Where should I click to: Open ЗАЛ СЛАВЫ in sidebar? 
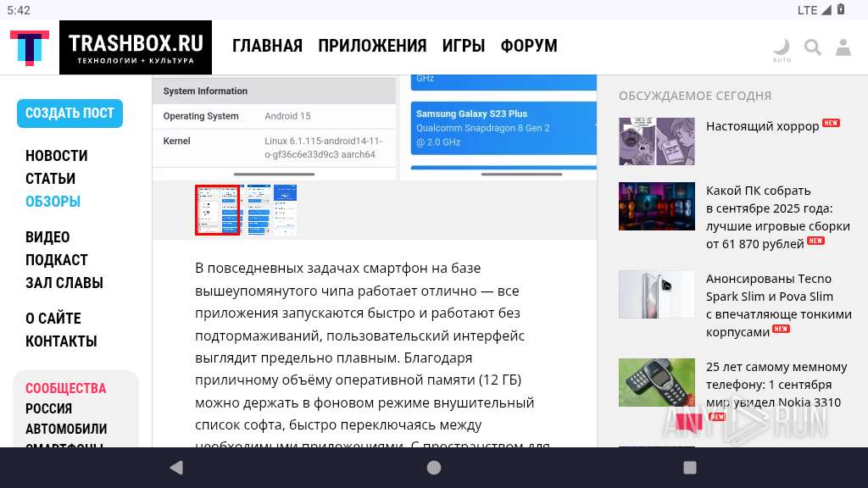pyautogui.click(x=64, y=283)
